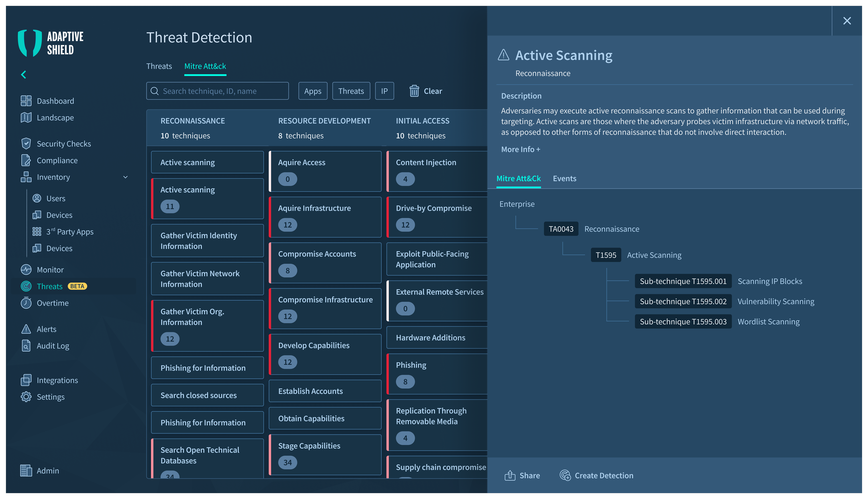
Task: Click the Share icon in panel footer
Action: point(510,475)
